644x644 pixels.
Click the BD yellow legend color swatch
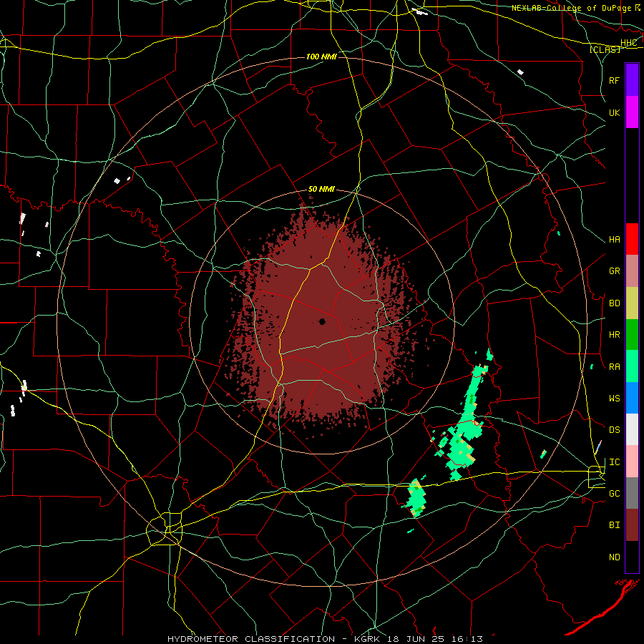click(x=632, y=303)
